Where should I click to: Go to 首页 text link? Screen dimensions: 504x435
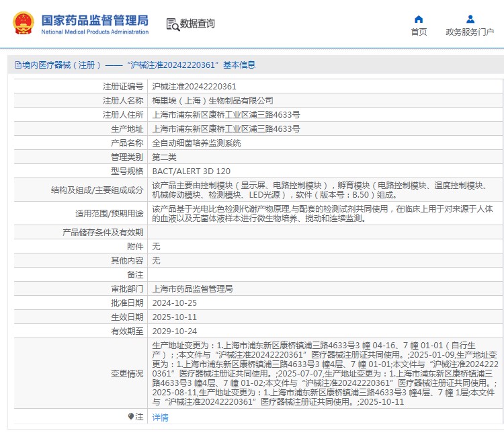pyautogui.click(x=419, y=32)
